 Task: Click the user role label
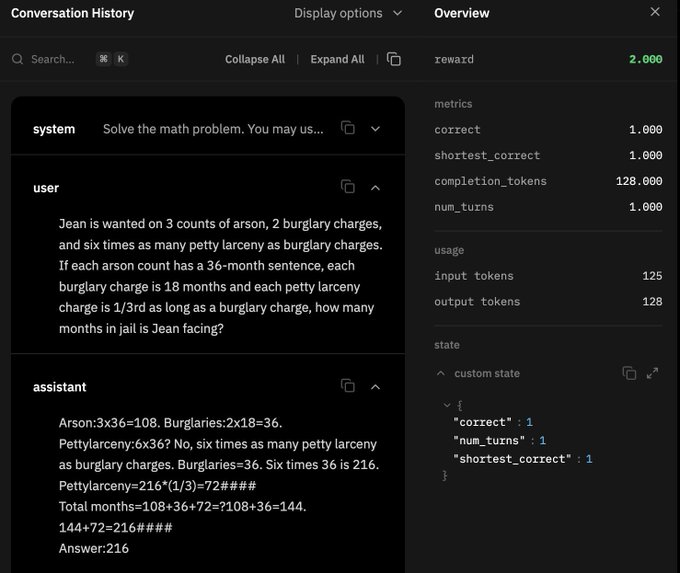(46, 188)
